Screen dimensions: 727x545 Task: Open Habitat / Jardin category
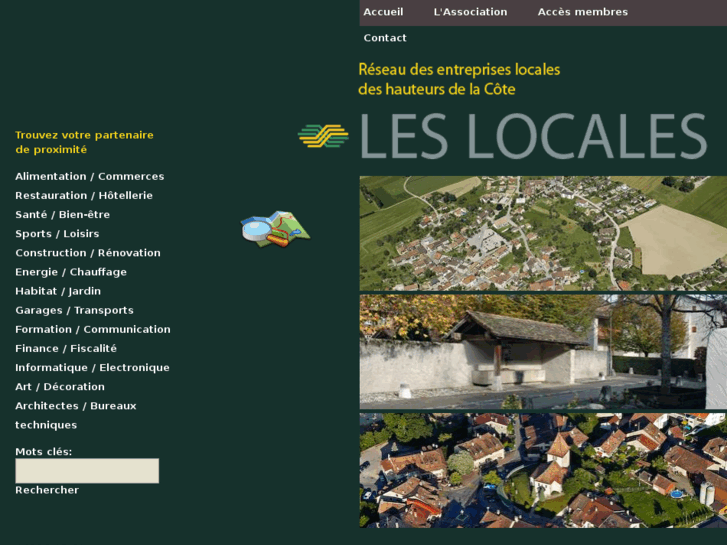58,291
